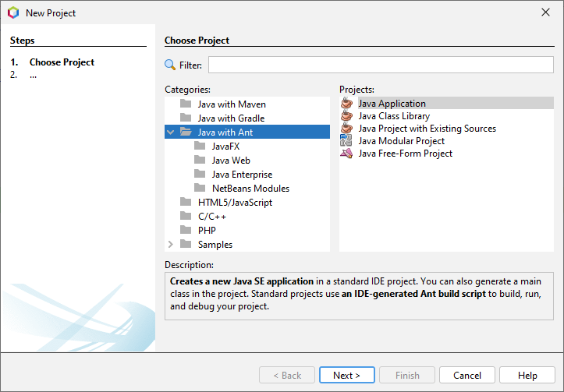564x392 pixels.
Task: Click the HTML5/JavaScript folder icon
Action: click(x=186, y=203)
